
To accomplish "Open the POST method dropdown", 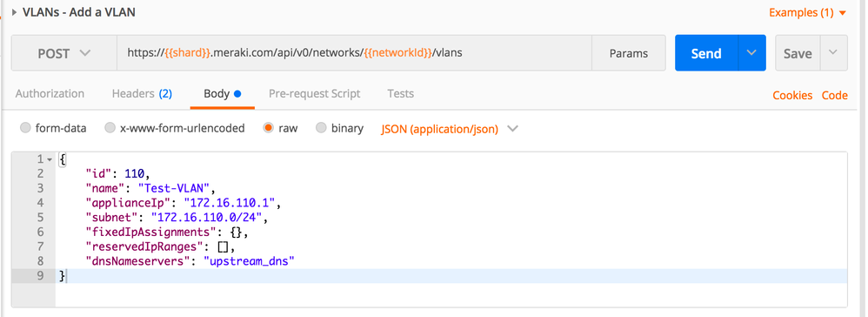I will coord(63,53).
